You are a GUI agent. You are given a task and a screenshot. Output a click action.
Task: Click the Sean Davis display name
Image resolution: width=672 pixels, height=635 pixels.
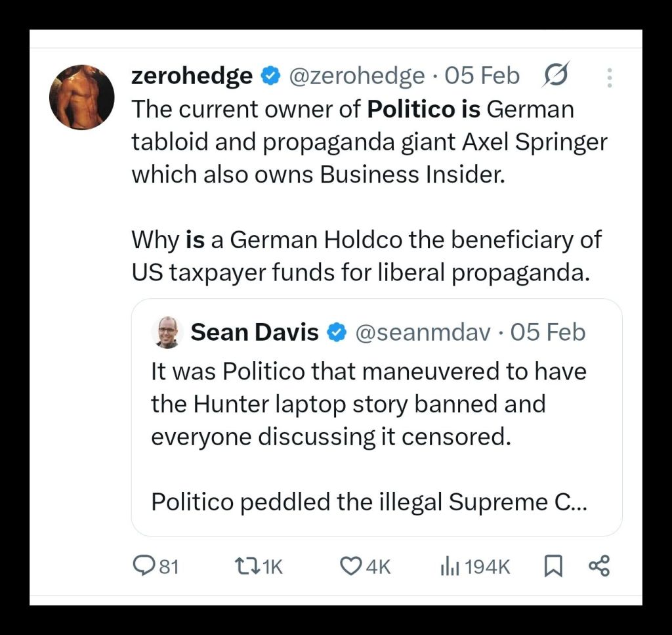coord(255,333)
